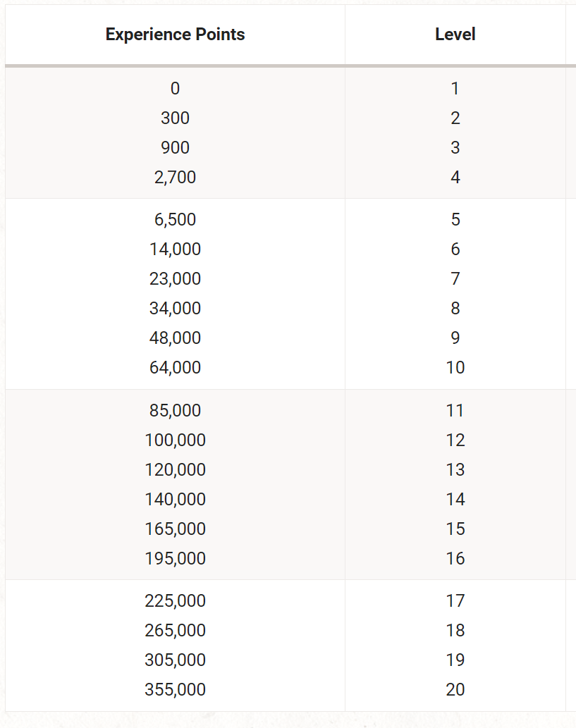Click the 85,000 experience points entry
This screenshot has width=576, height=728.
tap(175, 410)
